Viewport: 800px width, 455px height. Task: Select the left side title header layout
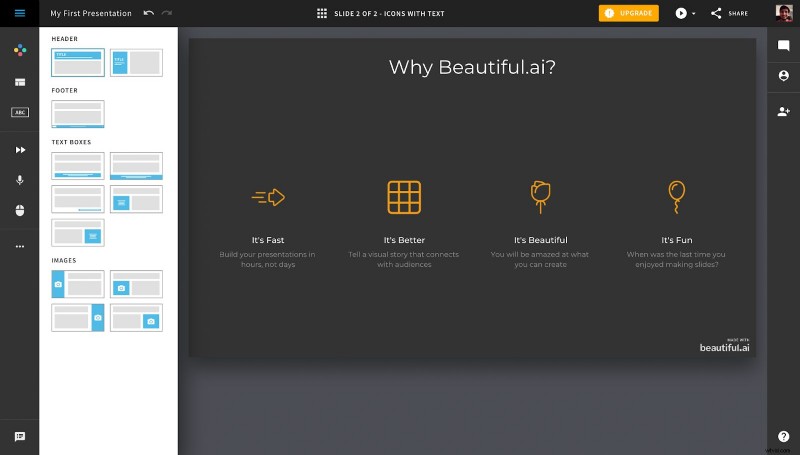tap(136, 63)
